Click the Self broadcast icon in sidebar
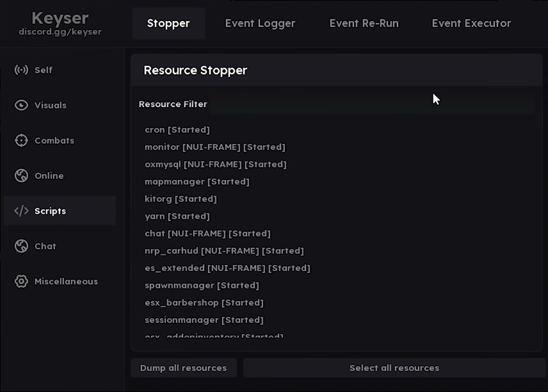The image size is (548, 392). (x=21, y=70)
